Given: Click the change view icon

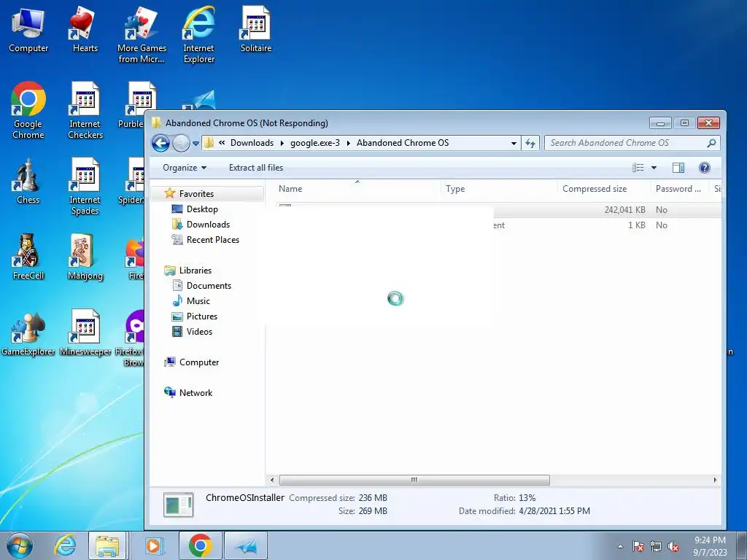Looking at the screenshot, I should point(638,168).
